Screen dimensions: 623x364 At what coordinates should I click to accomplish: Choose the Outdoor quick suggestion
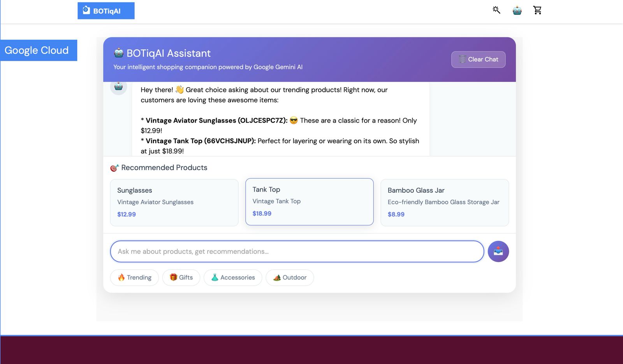click(x=290, y=278)
